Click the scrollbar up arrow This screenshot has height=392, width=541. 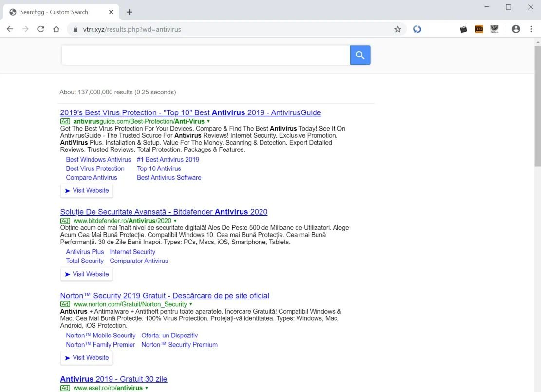(x=538, y=42)
